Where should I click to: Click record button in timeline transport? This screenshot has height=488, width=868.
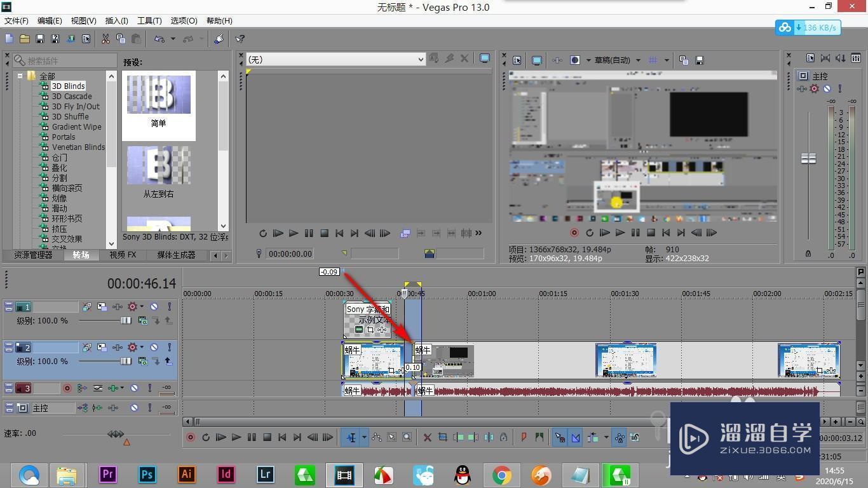pyautogui.click(x=190, y=437)
